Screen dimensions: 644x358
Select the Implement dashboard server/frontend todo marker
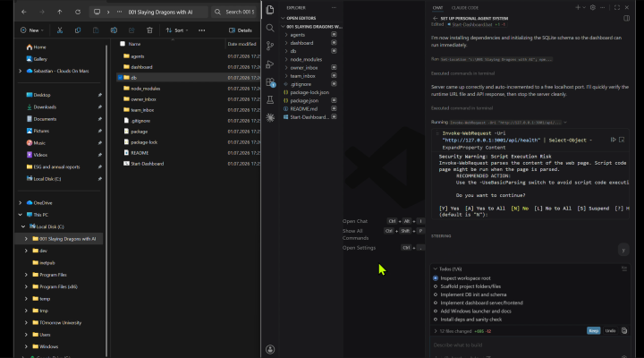(x=436, y=303)
